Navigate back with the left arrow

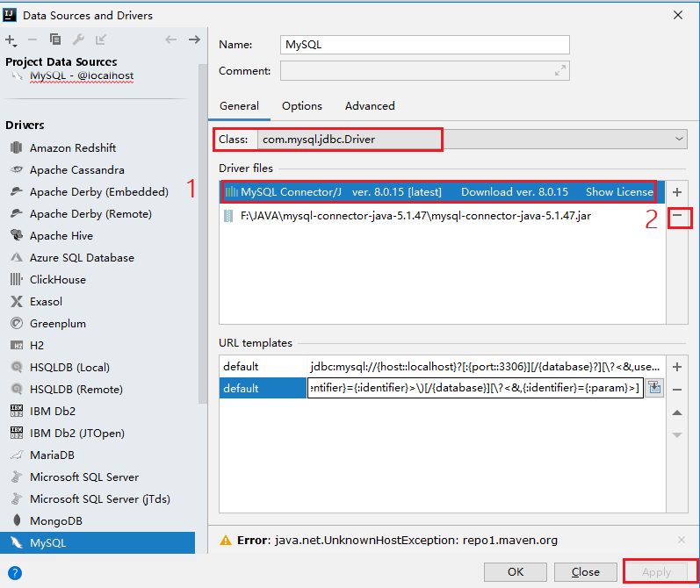click(170, 39)
